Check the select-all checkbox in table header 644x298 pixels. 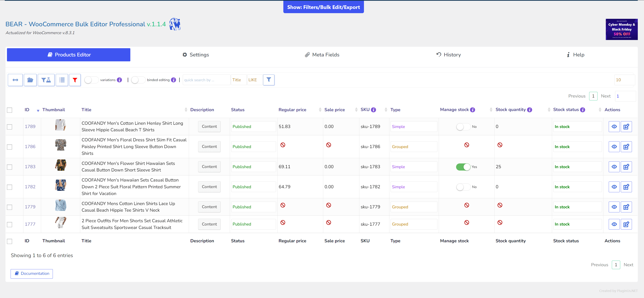click(x=10, y=110)
